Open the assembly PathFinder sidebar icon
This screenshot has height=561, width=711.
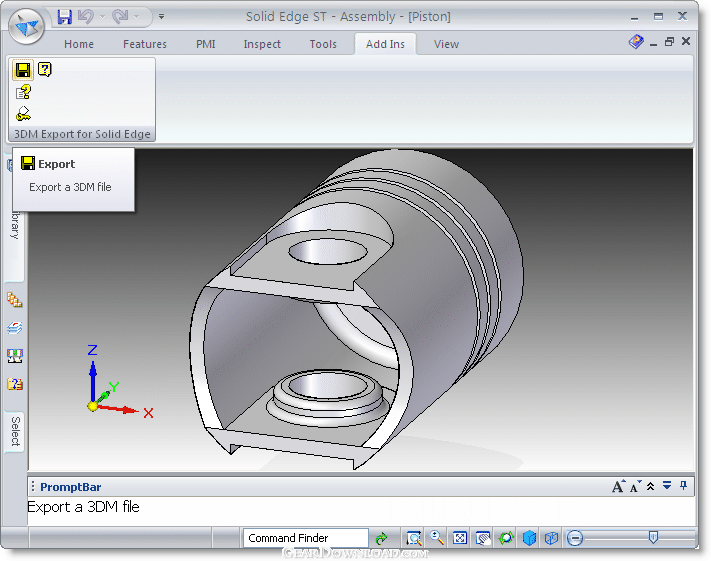[15, 300]
